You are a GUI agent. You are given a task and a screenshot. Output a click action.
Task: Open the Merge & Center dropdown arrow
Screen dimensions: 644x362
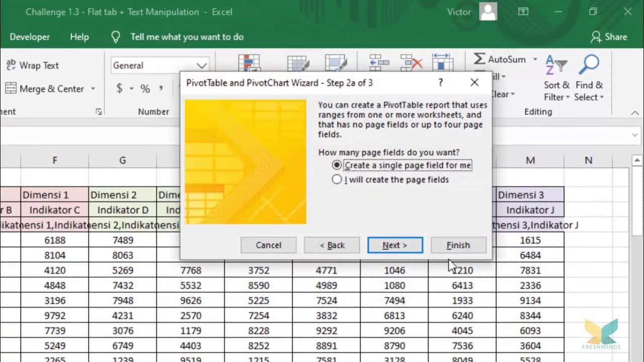point(93,89)
